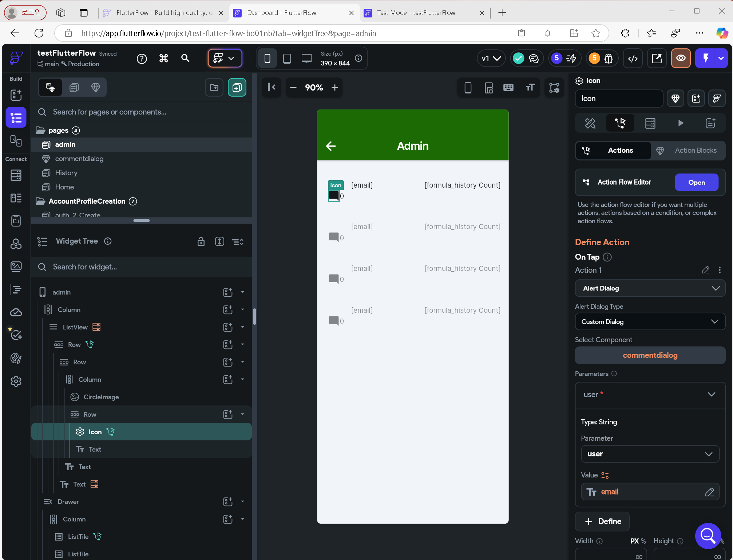Open the Theme Settings palette sidebar icon
Viewport: 733px width, 560px height.
16,359
